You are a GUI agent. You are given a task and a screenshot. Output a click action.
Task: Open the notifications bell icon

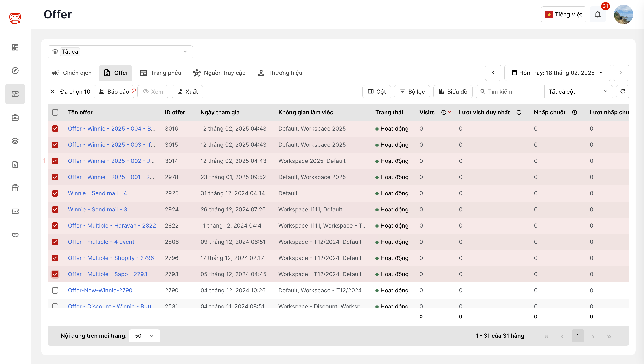598,15
